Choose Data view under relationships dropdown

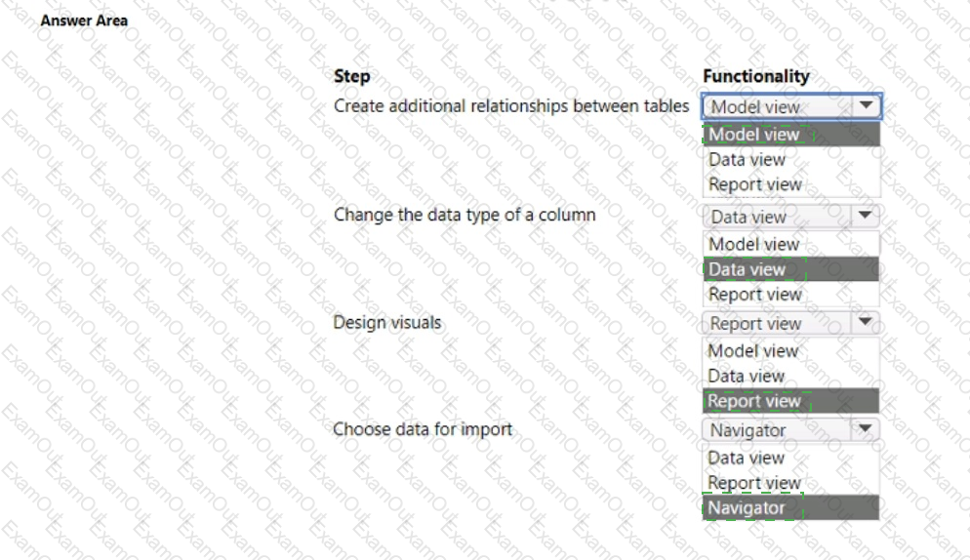[x=790, y=160]
